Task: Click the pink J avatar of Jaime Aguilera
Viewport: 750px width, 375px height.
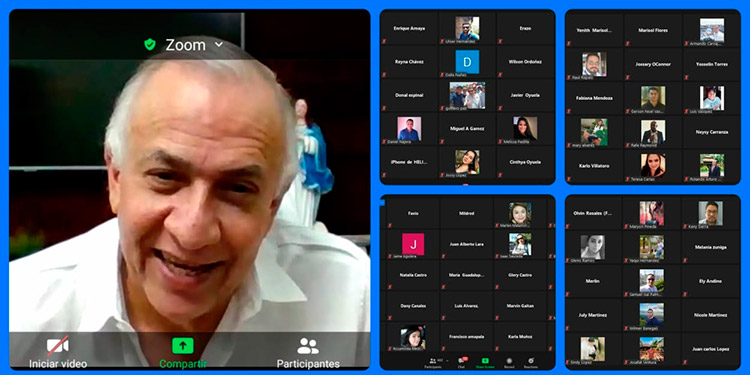Action: 413,244
